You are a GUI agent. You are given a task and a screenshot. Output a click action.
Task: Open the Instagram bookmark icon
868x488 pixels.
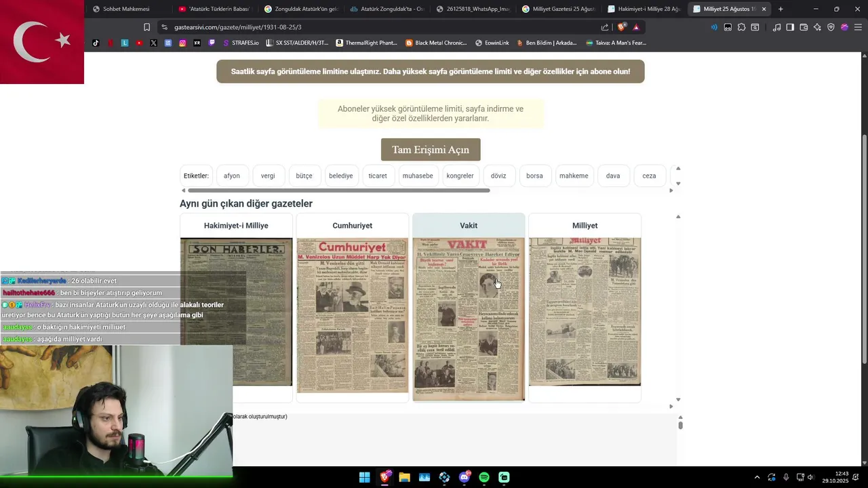182,43
